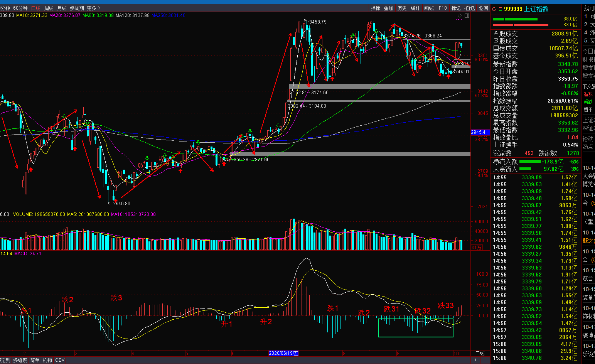Switch to 周线 weekly chart
595x364 pixels.
[x=49, y=8]
